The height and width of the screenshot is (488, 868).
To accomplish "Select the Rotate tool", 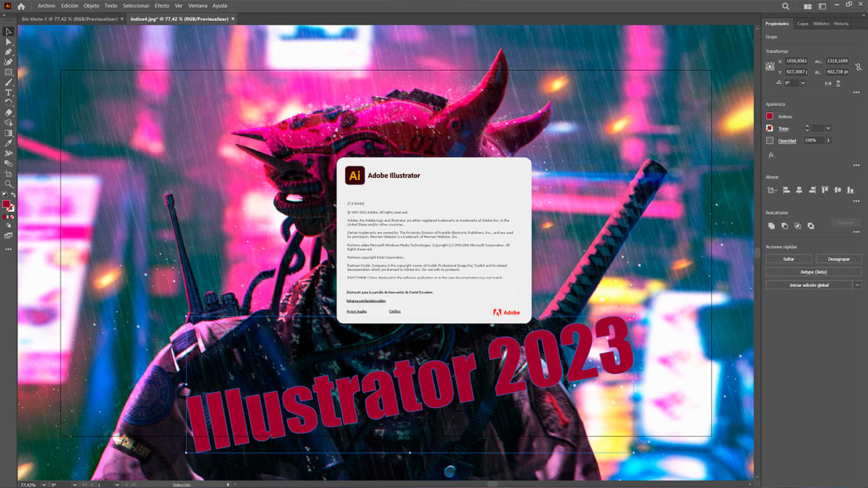I will (x=9, y=103).
